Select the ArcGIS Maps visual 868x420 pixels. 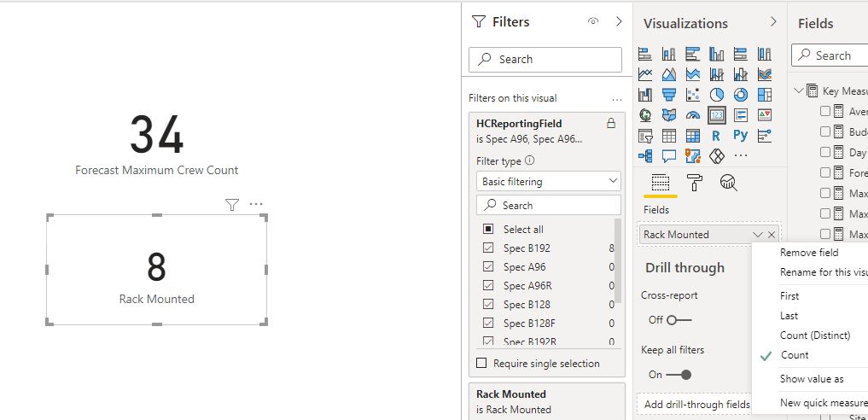pyautogui.click(x=692, y=156)
